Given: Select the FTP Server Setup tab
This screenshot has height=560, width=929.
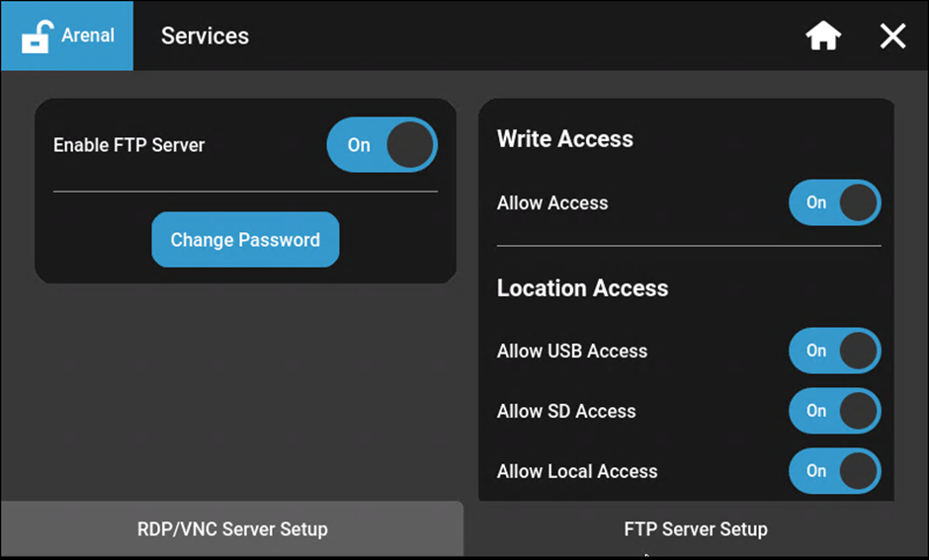Looking at the screenshot, I should [x=696, y=529].
